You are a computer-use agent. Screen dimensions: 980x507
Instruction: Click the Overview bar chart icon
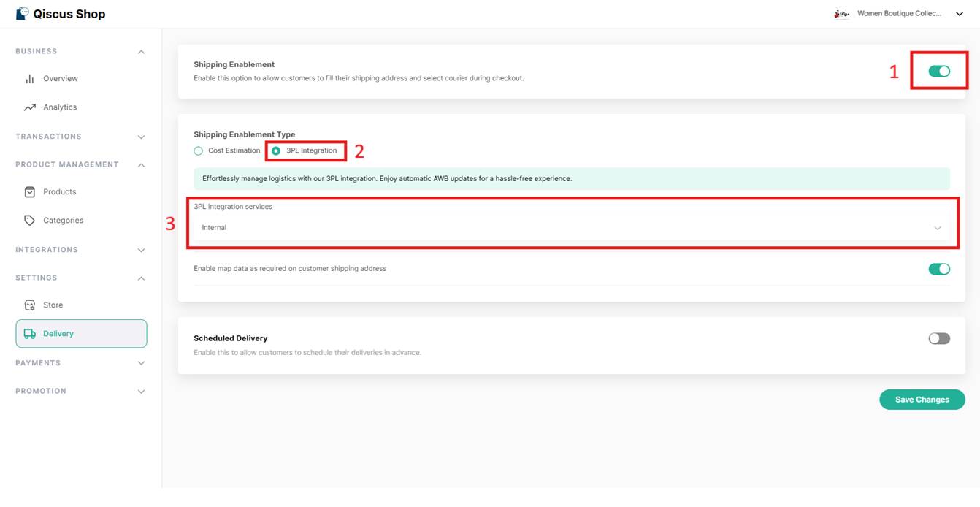pyautogui.click(x=30, y=79)
